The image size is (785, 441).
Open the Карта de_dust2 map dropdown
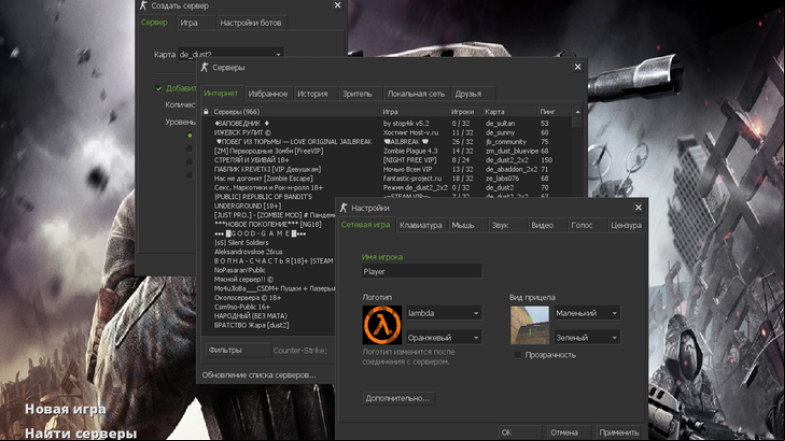point(231,54)
